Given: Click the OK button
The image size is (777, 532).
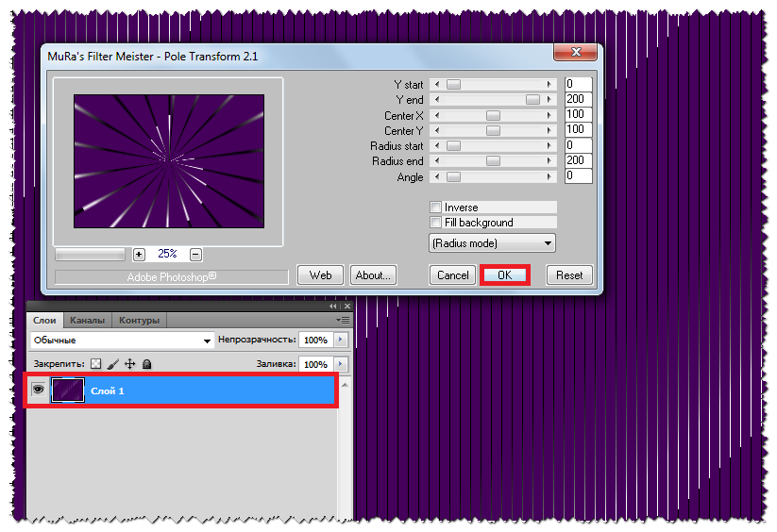Looking at the screenshot, I should click(504, 275).
